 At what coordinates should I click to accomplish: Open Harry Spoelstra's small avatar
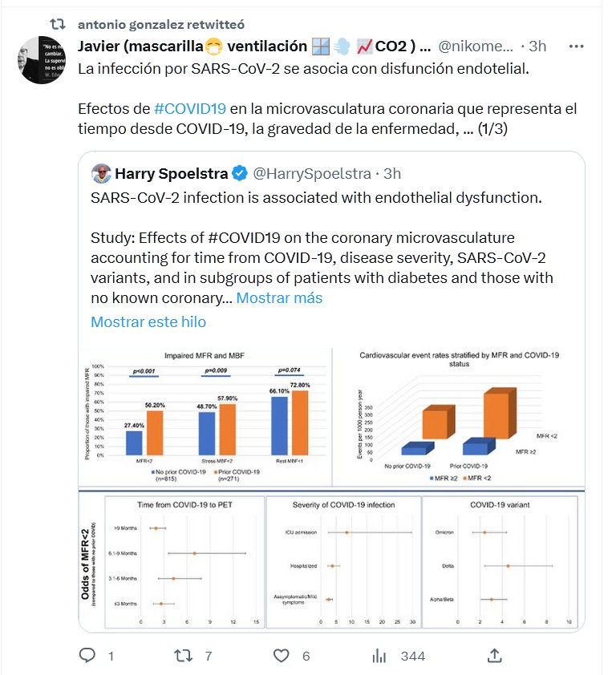pyautogui.click(x=101, y=173)
